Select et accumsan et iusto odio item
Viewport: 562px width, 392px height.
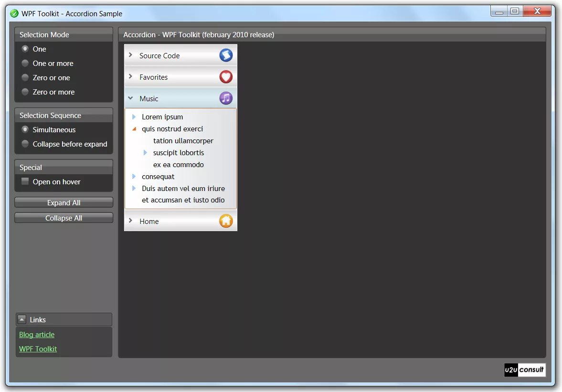[x=183, y=200]
